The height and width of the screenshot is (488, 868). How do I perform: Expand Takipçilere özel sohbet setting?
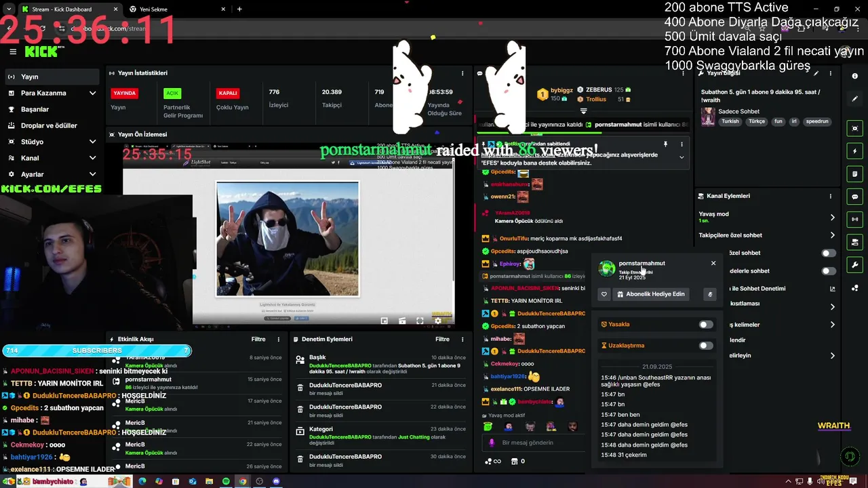833,235
